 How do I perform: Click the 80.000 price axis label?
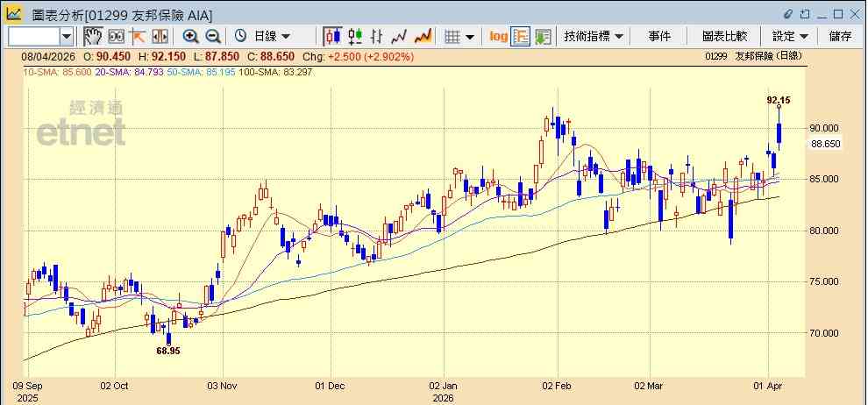(826, 231)
